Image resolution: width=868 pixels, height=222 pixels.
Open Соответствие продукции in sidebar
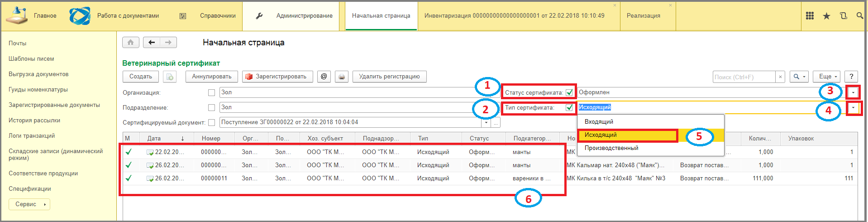43,174
